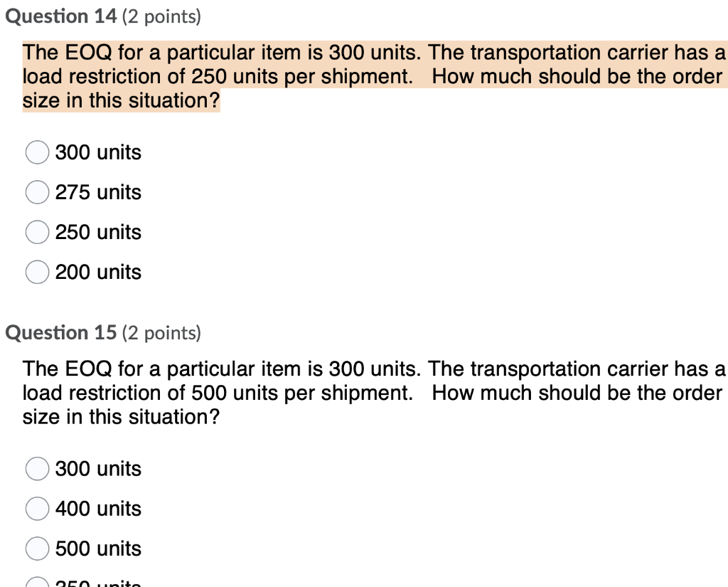Select the 275 units answer for Question 14
The image size is (728, 587).
(37, 192)
